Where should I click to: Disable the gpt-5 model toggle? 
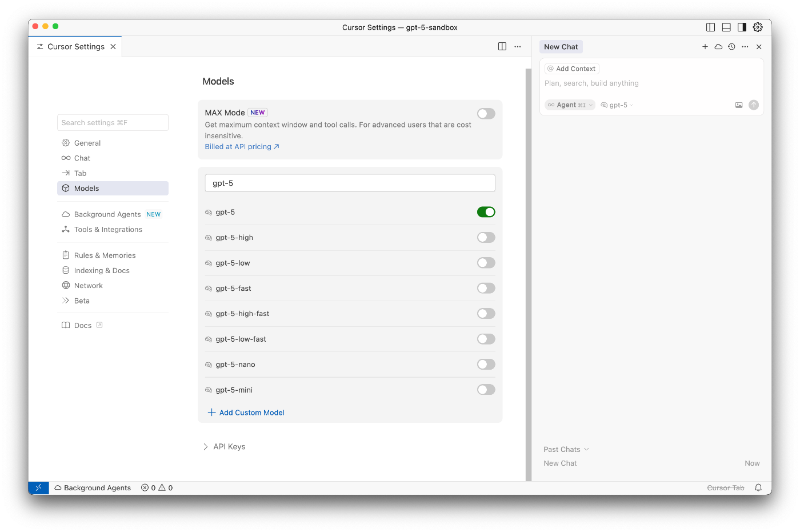486,212
